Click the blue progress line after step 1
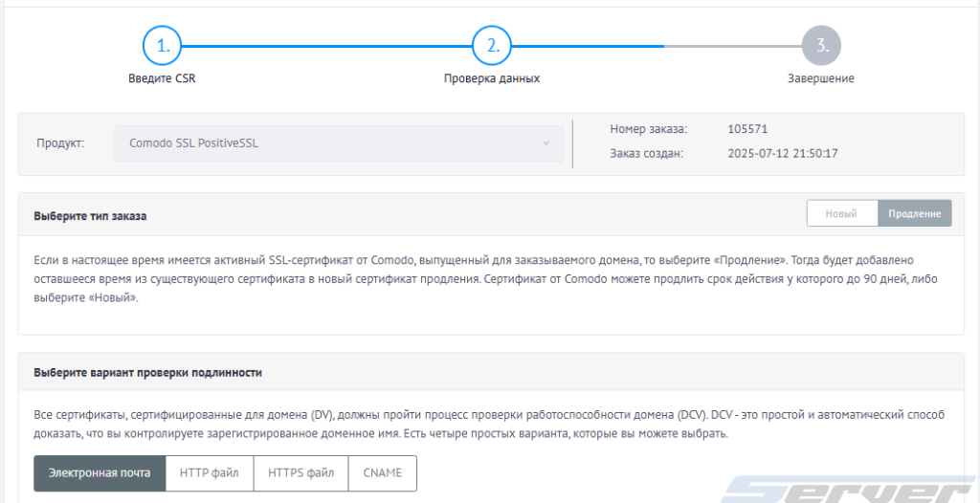The height and width of the screenshot is (503, 980). pyautogui.click(x=325, y=46)
